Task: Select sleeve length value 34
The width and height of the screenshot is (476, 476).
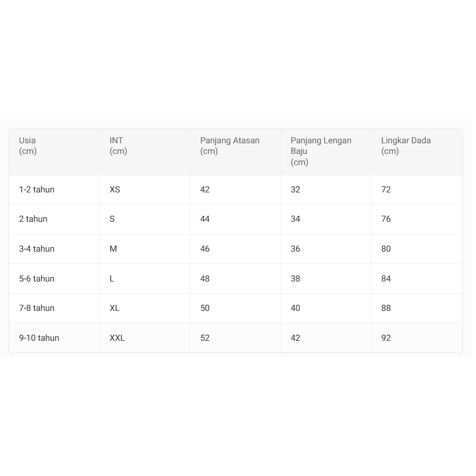Action: tap(296, 219)
